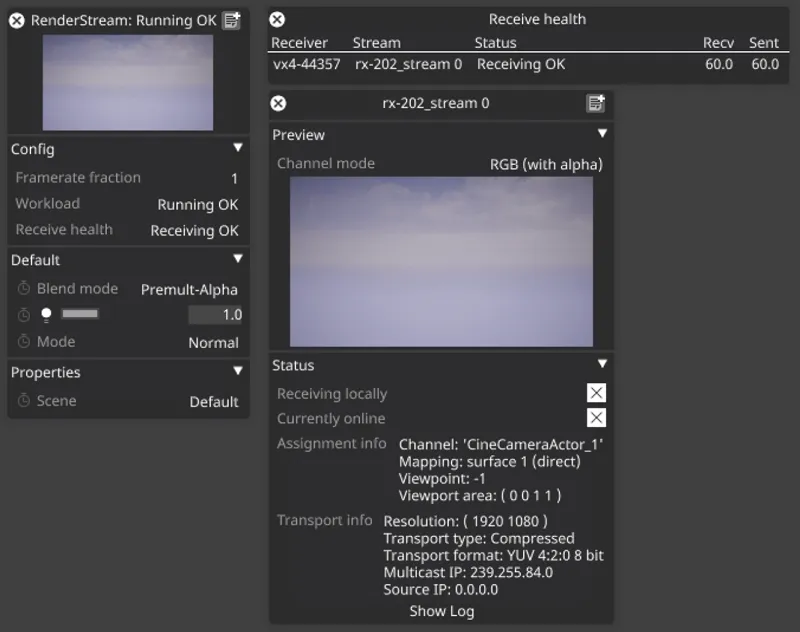The height and width of the screenshot is (632, 800).
Task: Toggle the Currently online checkbox
Action: [596, 418]
